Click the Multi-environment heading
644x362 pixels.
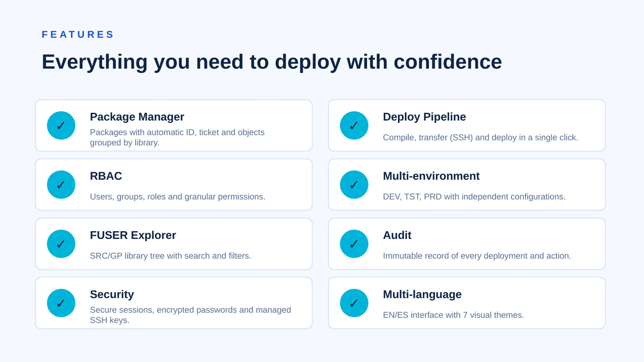coord(431,176)
